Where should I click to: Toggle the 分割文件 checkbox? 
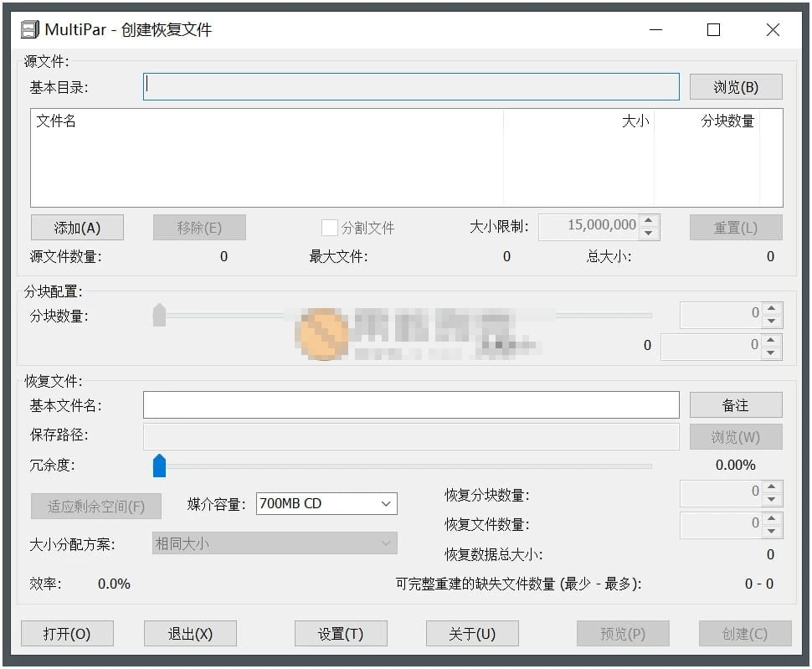click(330, 228)
